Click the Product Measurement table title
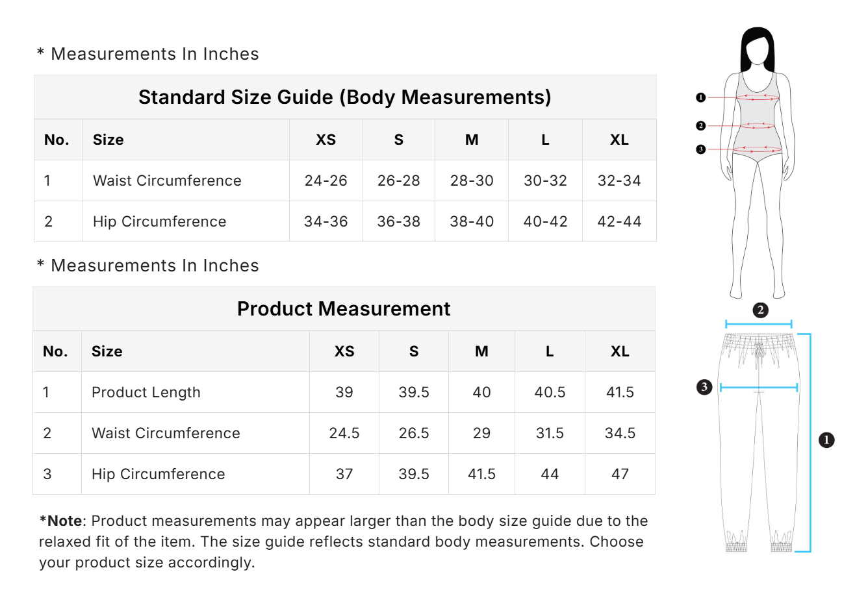This screenshot has width=868, height=596. (x=344, y=309)
